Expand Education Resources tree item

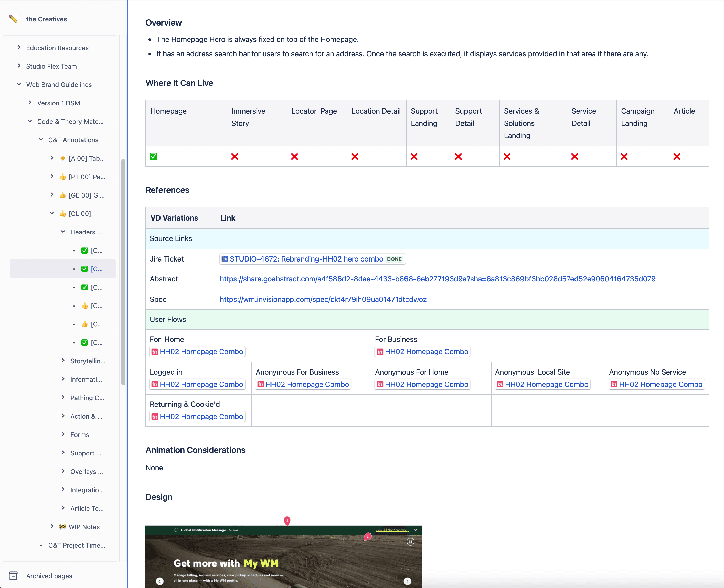tap(19, 47)
